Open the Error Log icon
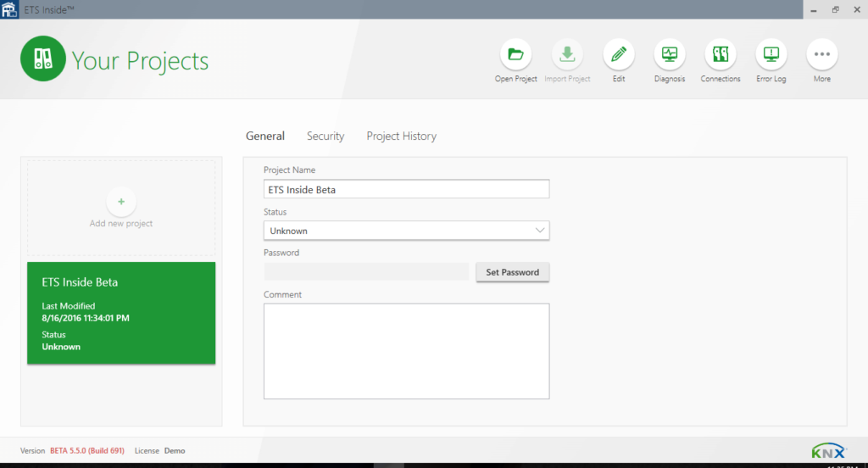868x468 pixels. 771,54
